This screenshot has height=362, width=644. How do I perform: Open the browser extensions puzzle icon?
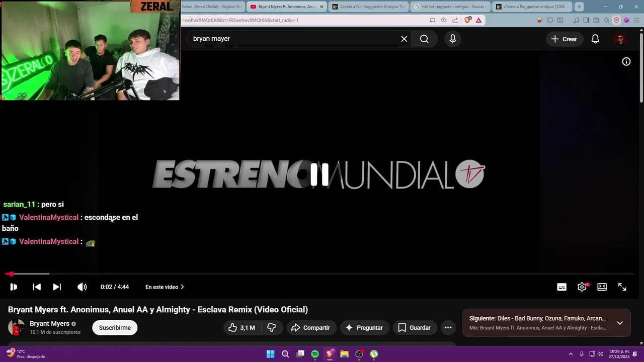(x=550, y=20)
